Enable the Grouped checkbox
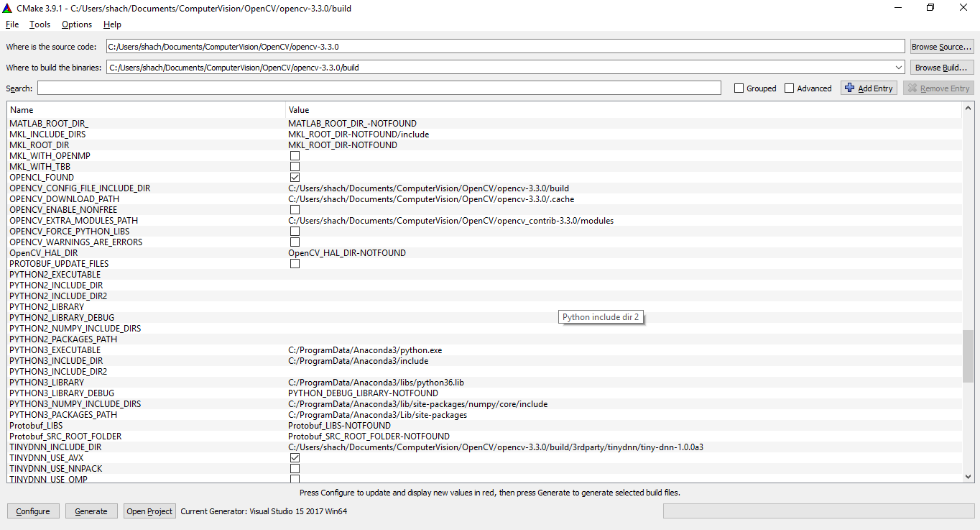 coord(739,88)
